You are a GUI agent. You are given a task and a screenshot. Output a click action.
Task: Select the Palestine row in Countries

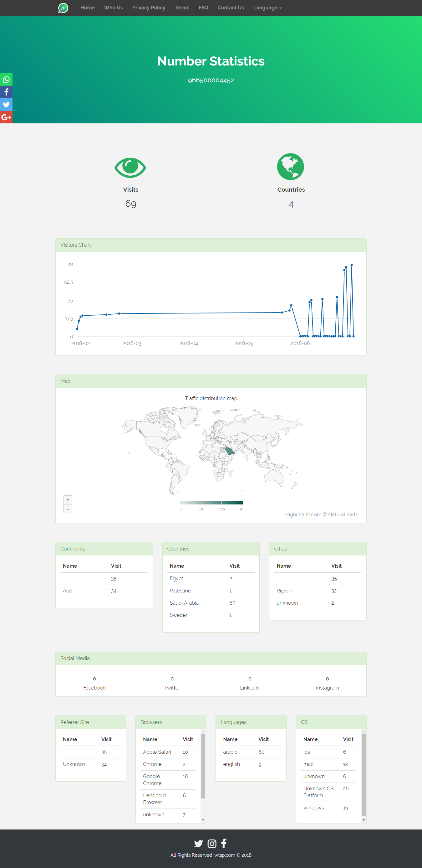click(211, 591)
